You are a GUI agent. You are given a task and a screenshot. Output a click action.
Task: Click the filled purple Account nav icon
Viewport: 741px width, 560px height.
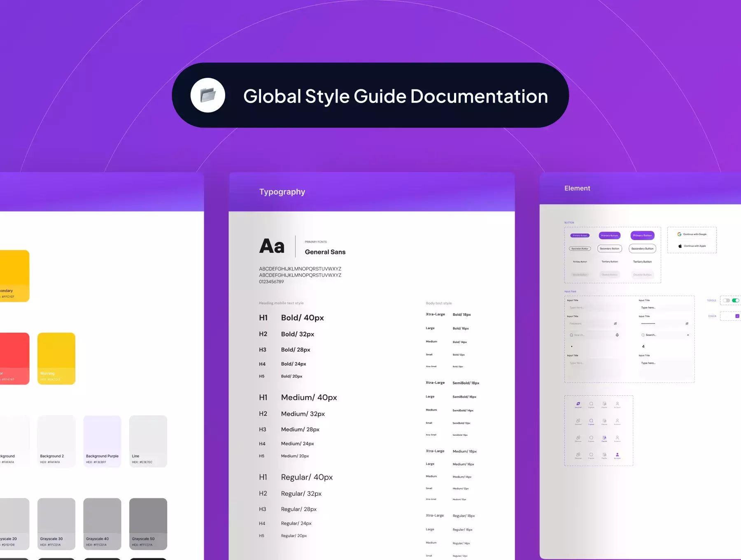click(x=617, y=455)
